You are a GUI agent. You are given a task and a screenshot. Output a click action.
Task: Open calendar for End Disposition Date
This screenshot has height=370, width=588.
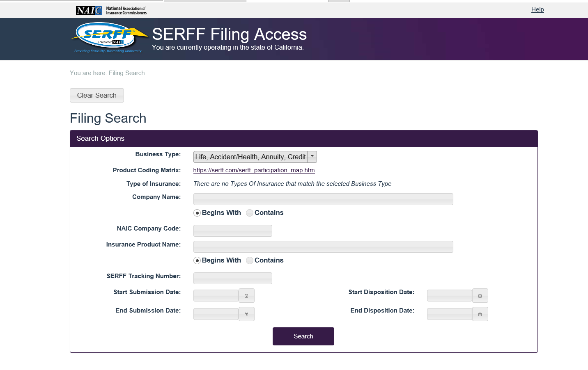tap(480, 314)
